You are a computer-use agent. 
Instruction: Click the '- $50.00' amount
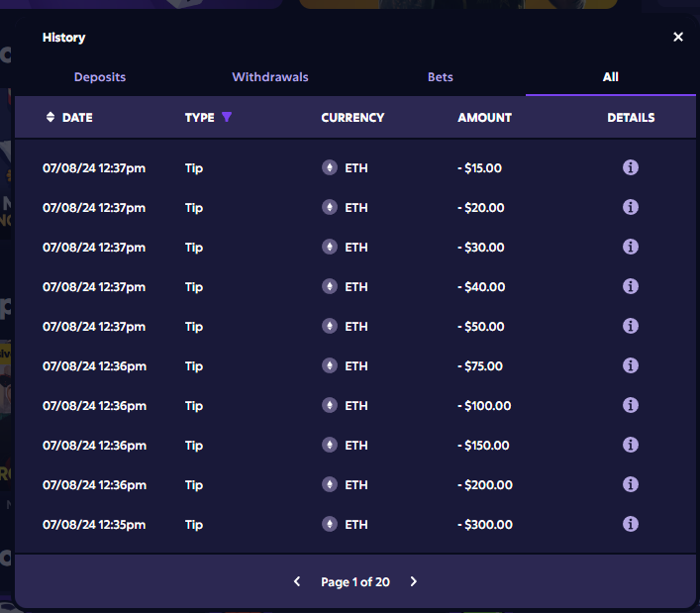(x=481, y=327)
